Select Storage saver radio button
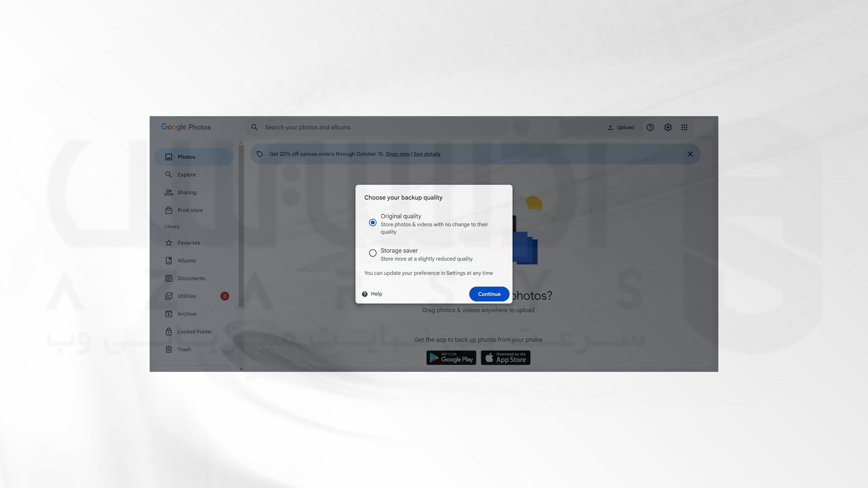Viewport: 868px width, 488px height. point(373,254)
